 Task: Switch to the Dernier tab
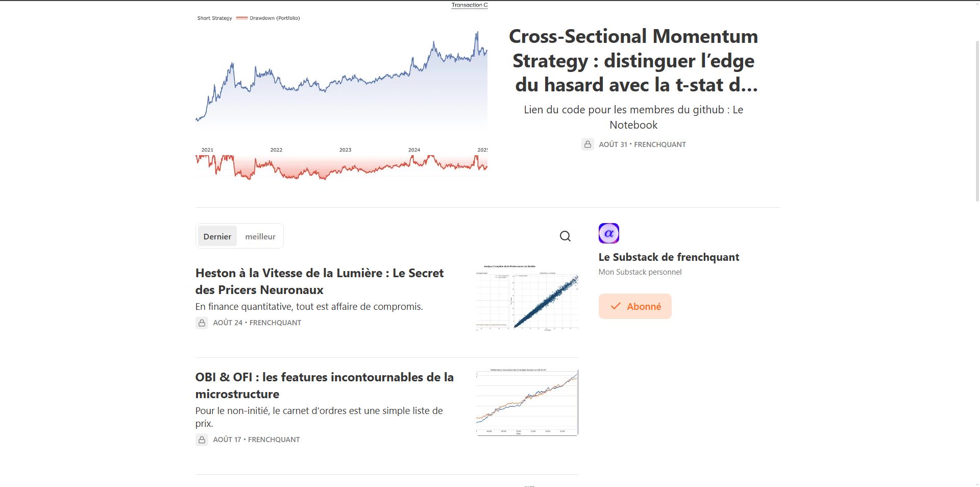pyautogui.click(x=217, y=236)
